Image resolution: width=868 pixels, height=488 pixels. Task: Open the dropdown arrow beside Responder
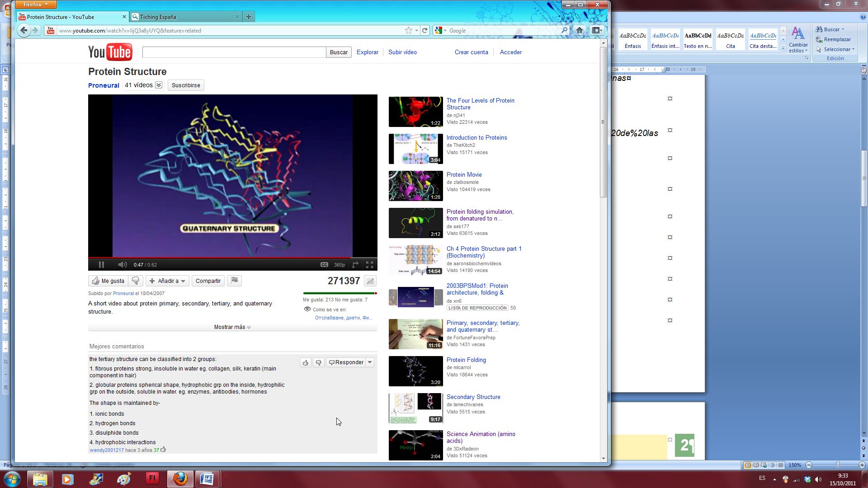(370, 362)
